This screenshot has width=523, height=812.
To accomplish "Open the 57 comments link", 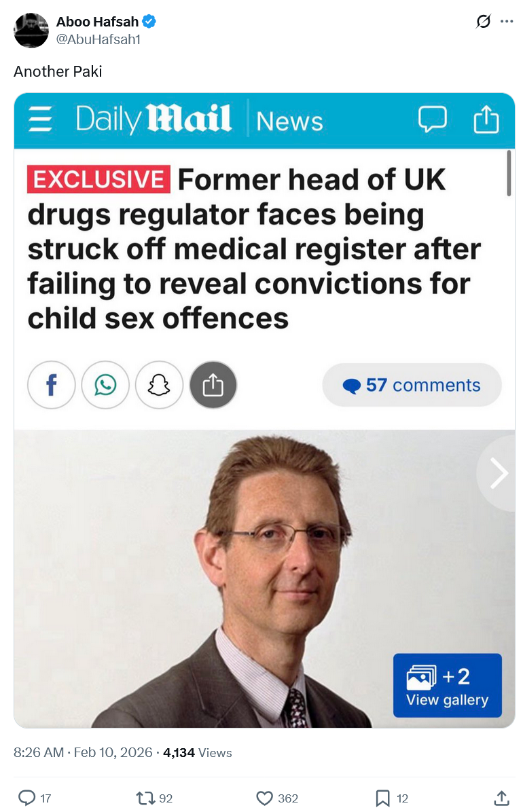I will point(412,385).
